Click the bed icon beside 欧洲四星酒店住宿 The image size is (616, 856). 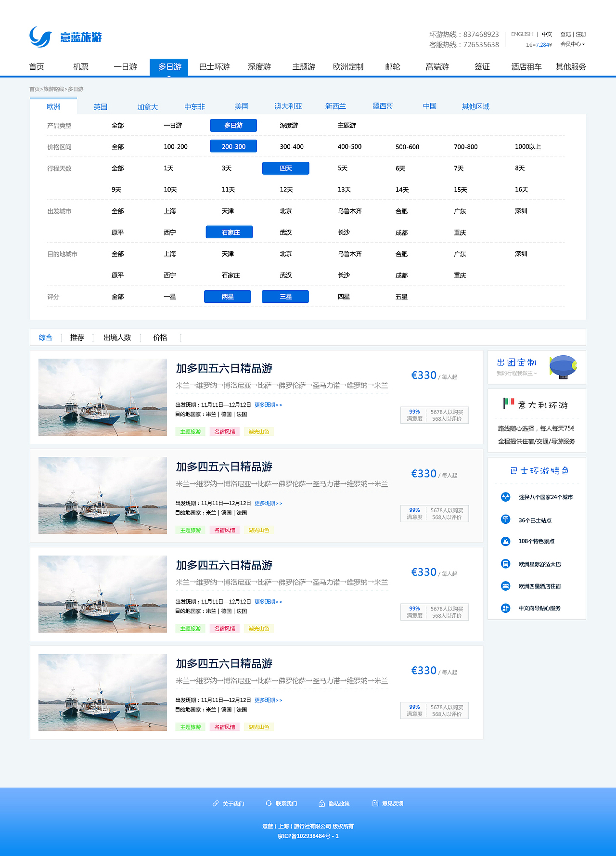click(x=505, y=586)
